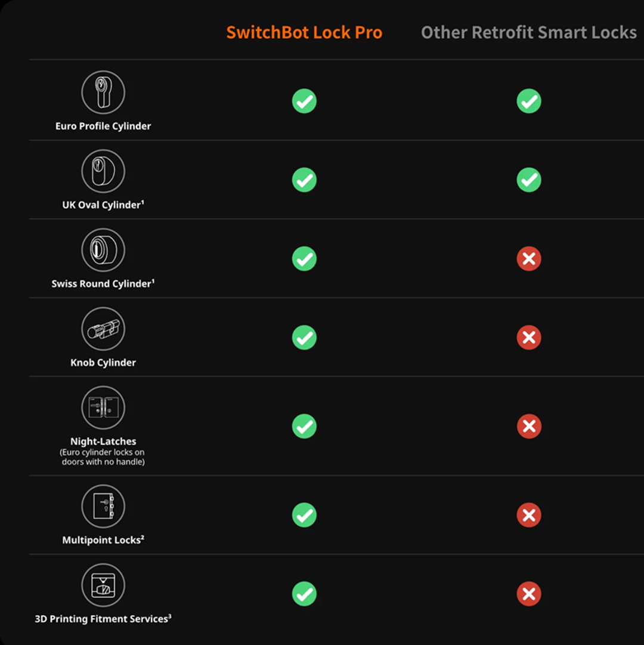Click SwitchBot green check for 3D Printing Fitment
The width and height of the screenshot is (644, 645).
click(304, 594)
